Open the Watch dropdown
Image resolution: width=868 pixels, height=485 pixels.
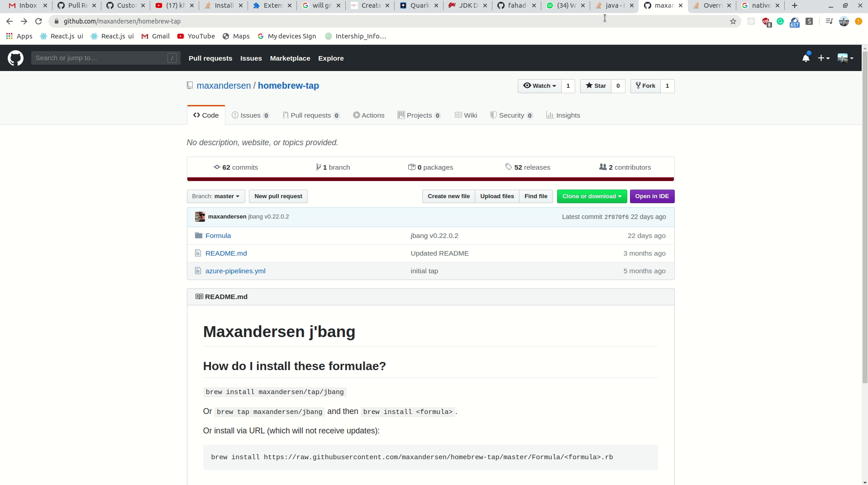pos(539,86)
